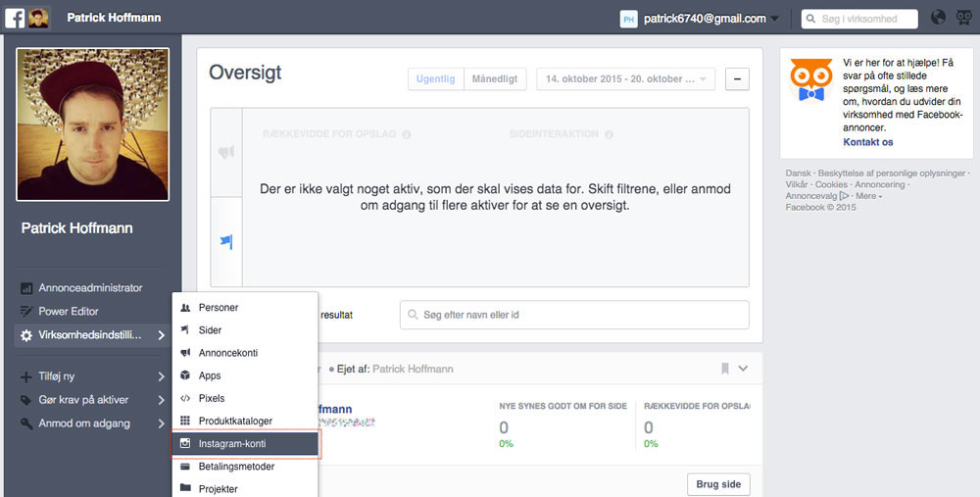Viewport: 980px width, 497px height.
Task: Expand the 'Gør krav på aktiver' chevron
Action: tap(162, 400)
